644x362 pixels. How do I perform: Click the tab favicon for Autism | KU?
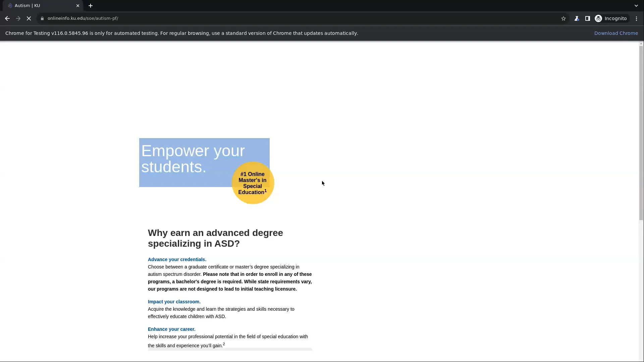9,6
